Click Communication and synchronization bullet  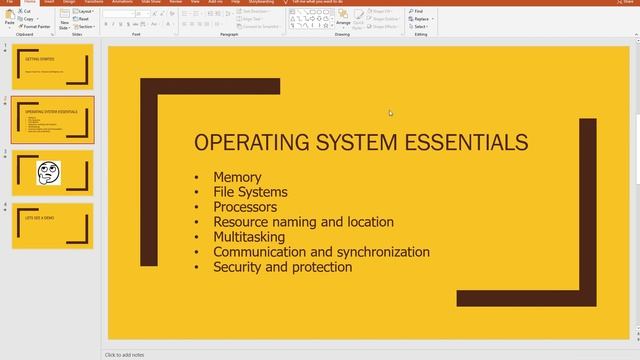pyautogui.click(x=321, y=252)
